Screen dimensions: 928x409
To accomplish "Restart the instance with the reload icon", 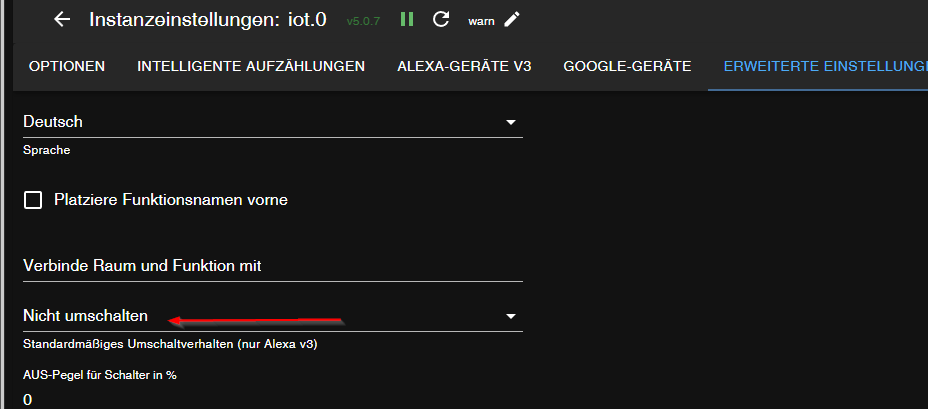I will click(441, 19).
